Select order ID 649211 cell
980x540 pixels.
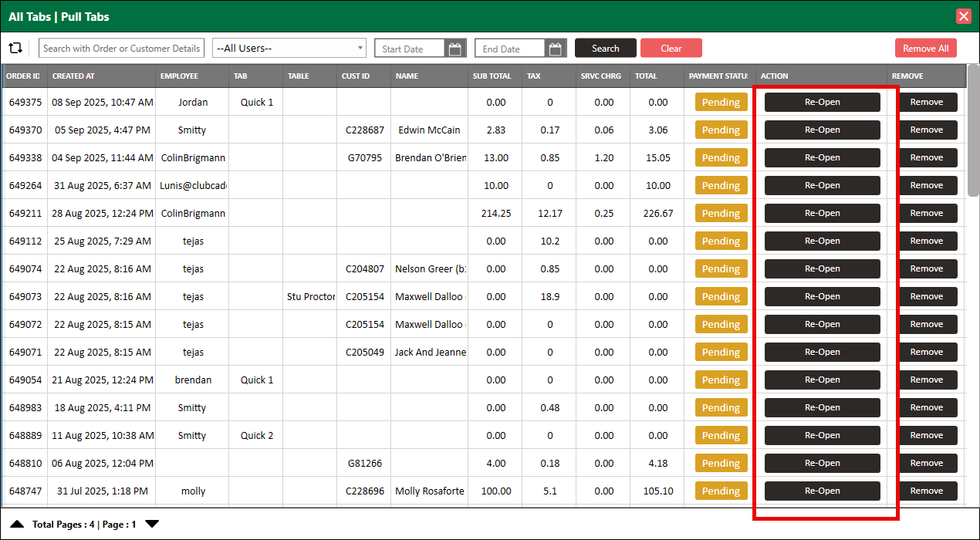pos(25,213)
